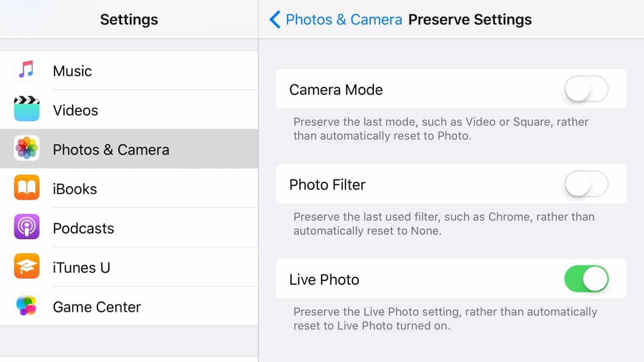Open Podcasts settings
The height and width of the screenshot is (362, 644).
point(145,228)
